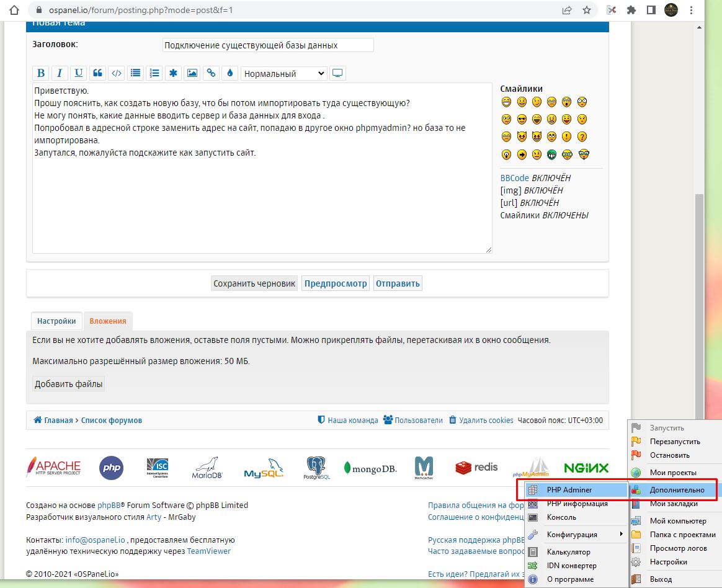Insert a URL link tag
The height and width of the screenshot is (588, 722).
211,73
